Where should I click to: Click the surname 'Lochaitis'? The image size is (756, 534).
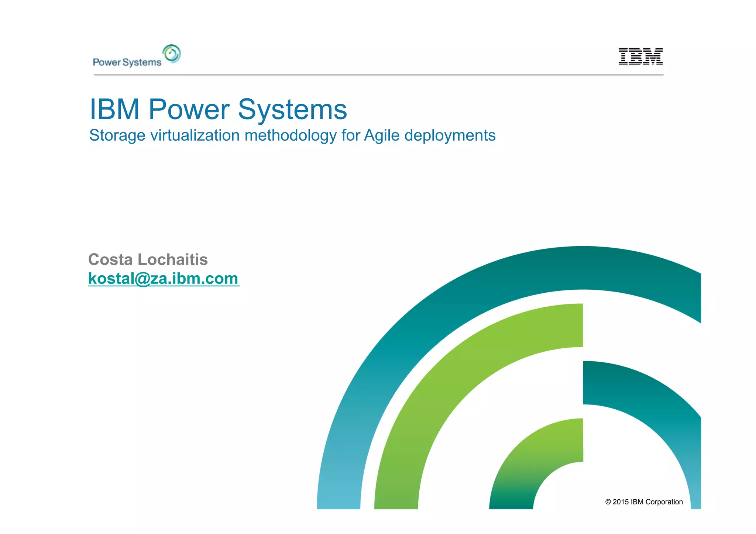172,259
